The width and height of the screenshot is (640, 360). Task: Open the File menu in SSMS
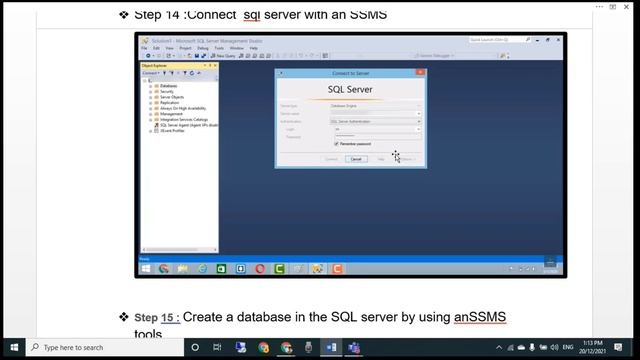[144, 48]
